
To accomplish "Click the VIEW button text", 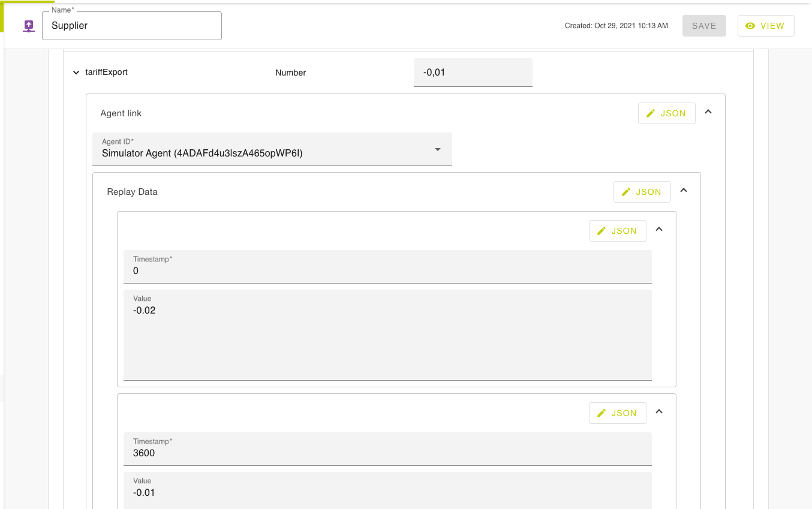I will (772, 26).
